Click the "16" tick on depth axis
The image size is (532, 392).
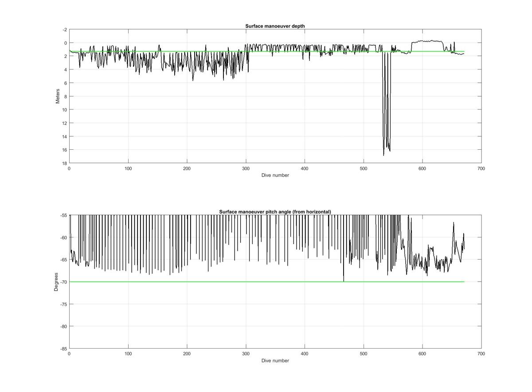(64, 150)
